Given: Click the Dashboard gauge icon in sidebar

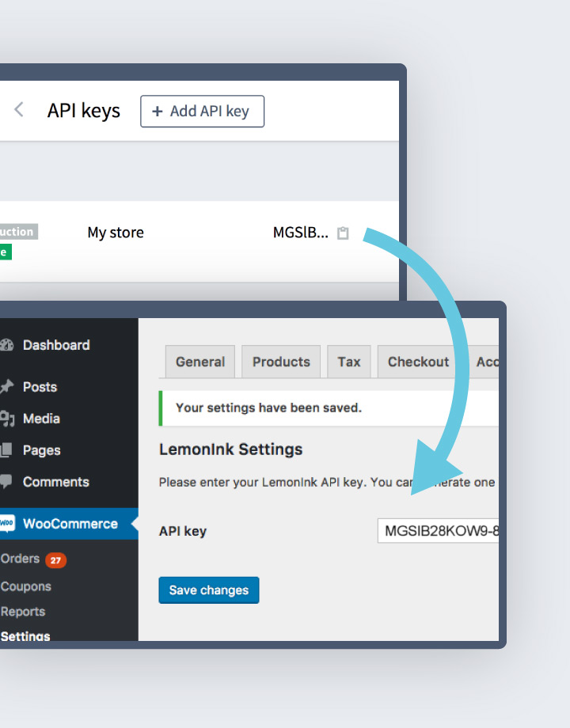Looking at the screenshot, I should coord(7,345).
